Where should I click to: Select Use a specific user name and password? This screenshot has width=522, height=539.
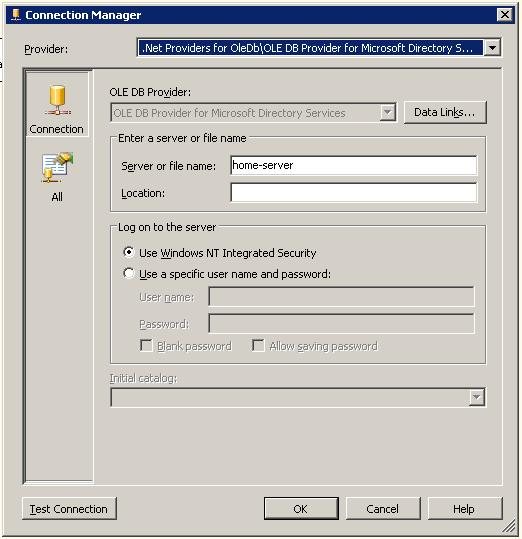129,274
